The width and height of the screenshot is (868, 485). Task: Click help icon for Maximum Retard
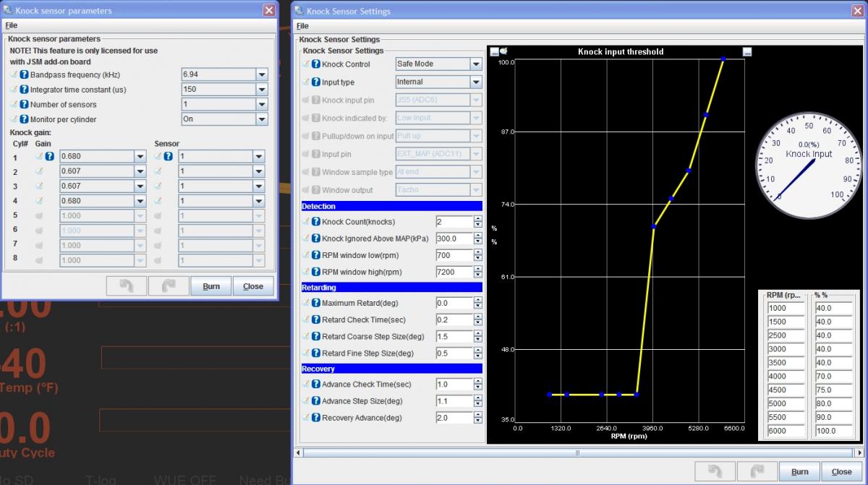[x=316, y=304]
